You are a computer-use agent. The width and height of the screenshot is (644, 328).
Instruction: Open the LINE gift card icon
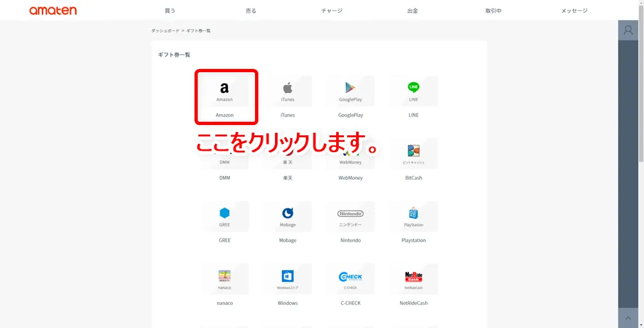tap(413, 92)
